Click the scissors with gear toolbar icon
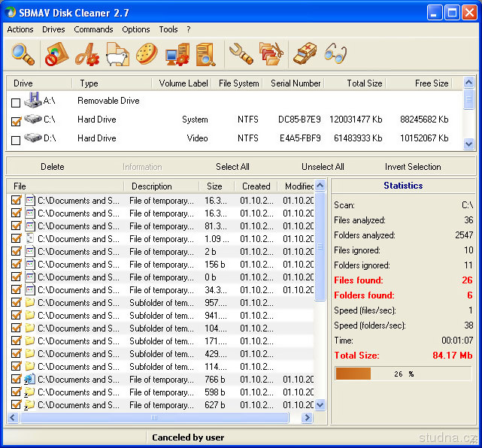This screenshot has height=448, width=482. point(86,54)
